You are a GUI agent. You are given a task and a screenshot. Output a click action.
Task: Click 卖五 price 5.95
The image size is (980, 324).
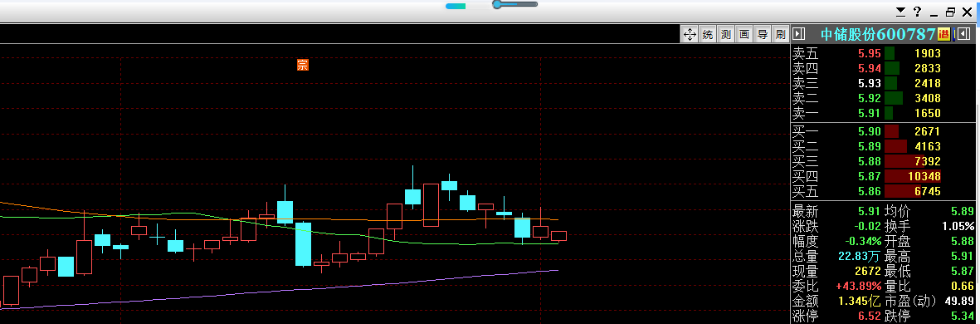click(x=870, y=53)
